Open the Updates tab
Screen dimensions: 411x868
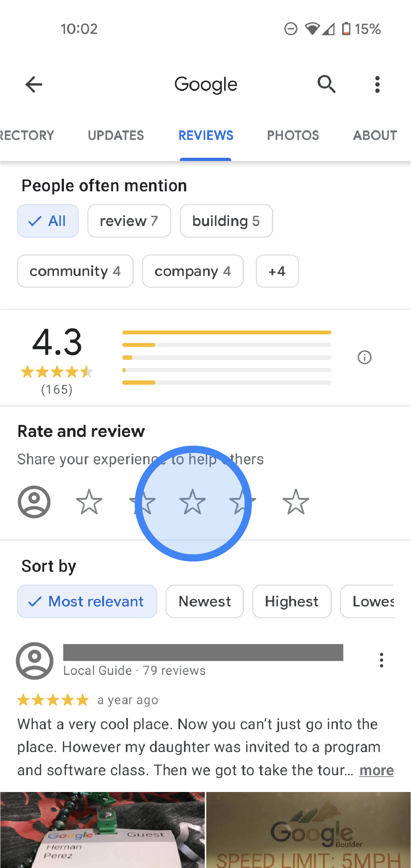(x=116, y=135)
